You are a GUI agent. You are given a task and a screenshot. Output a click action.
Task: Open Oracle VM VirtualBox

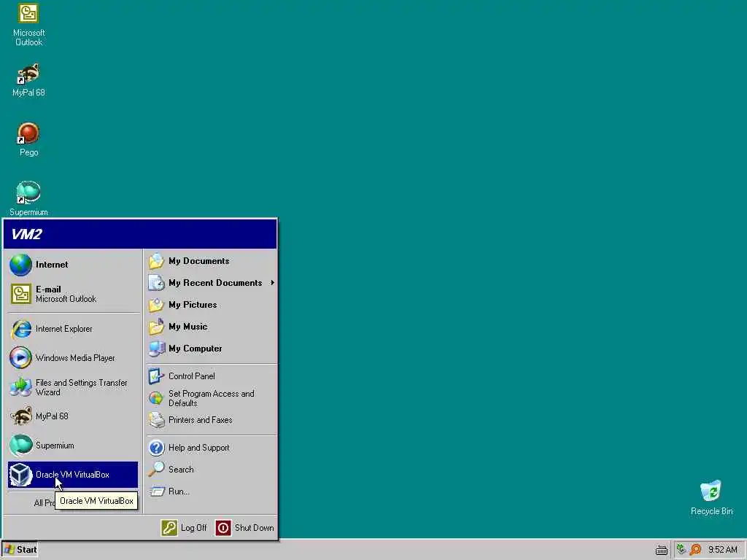pyautogui.click(x=73, y=474)
